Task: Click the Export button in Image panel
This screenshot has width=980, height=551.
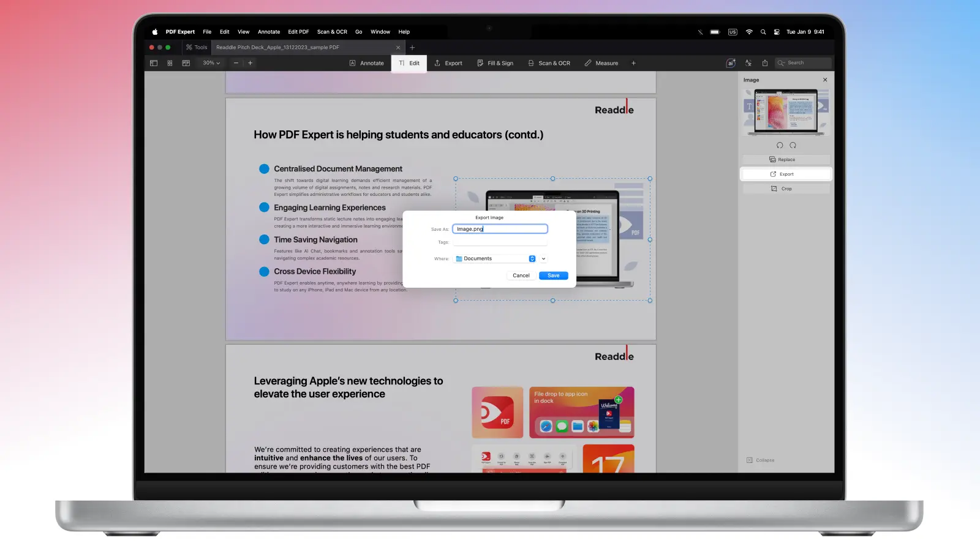Action: pos(786,174)
